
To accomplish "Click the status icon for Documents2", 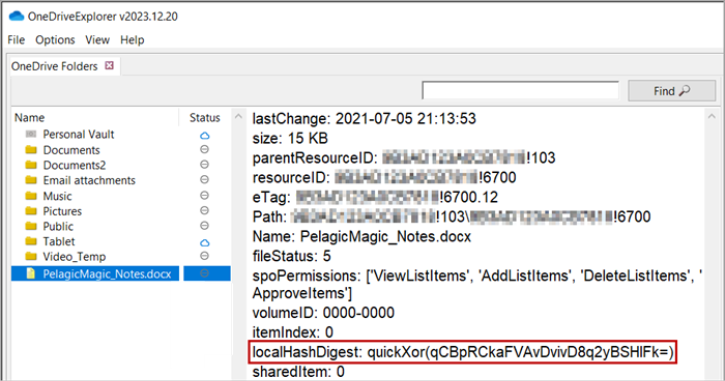I will click(204, 165).
